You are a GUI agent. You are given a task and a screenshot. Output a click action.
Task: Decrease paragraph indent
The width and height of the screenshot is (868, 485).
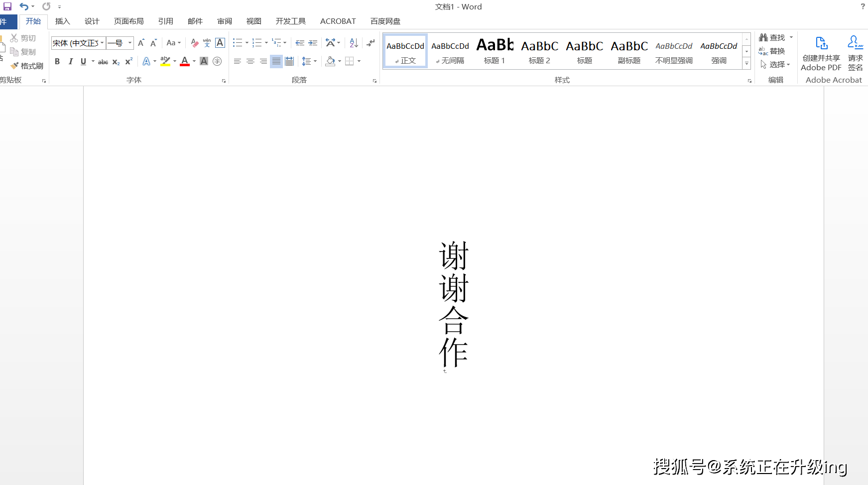300,43
